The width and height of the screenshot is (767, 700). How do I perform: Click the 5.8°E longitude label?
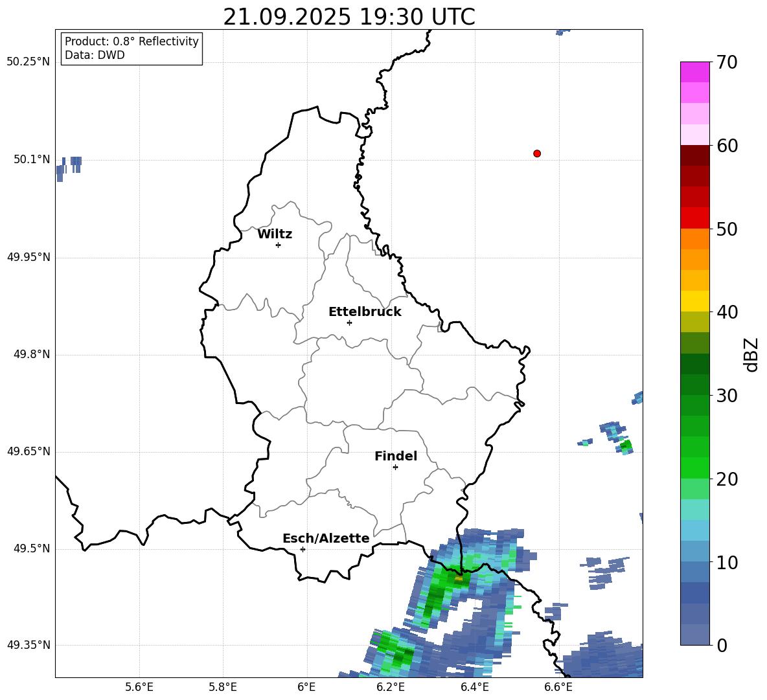(x=223, y=687)
